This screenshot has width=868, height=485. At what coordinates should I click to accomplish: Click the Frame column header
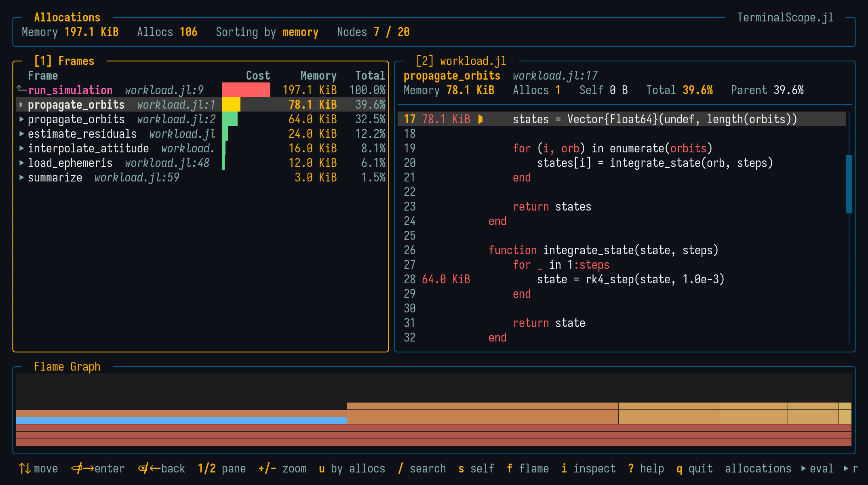(43, 76)
